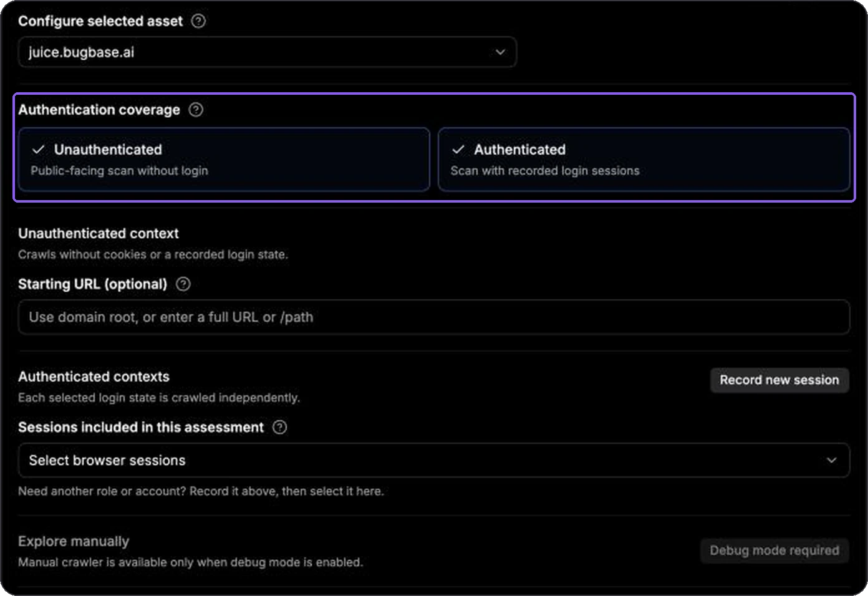Click text 'Crawls without cookies or a recorded login state.'

pyautogui.click(x=153, y=254)
